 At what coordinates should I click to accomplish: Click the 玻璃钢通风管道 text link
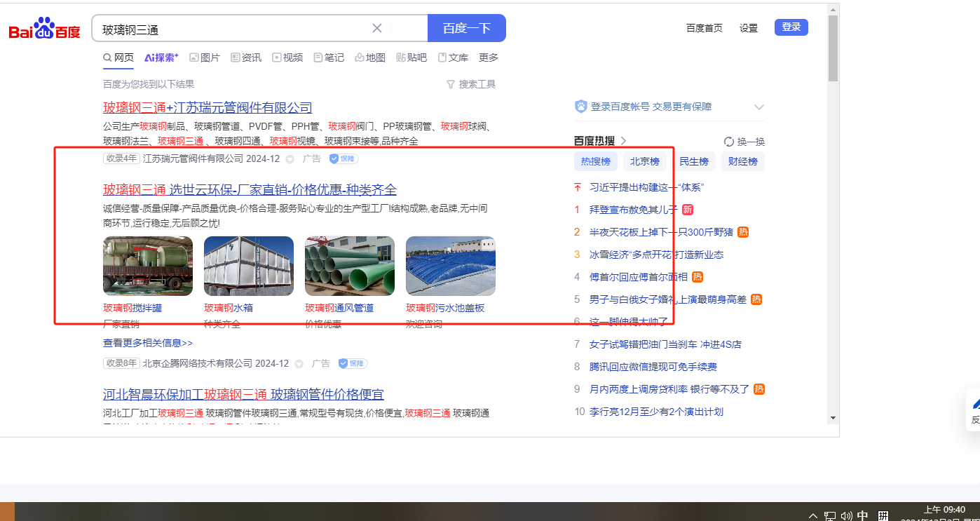[x=339, y=308]
